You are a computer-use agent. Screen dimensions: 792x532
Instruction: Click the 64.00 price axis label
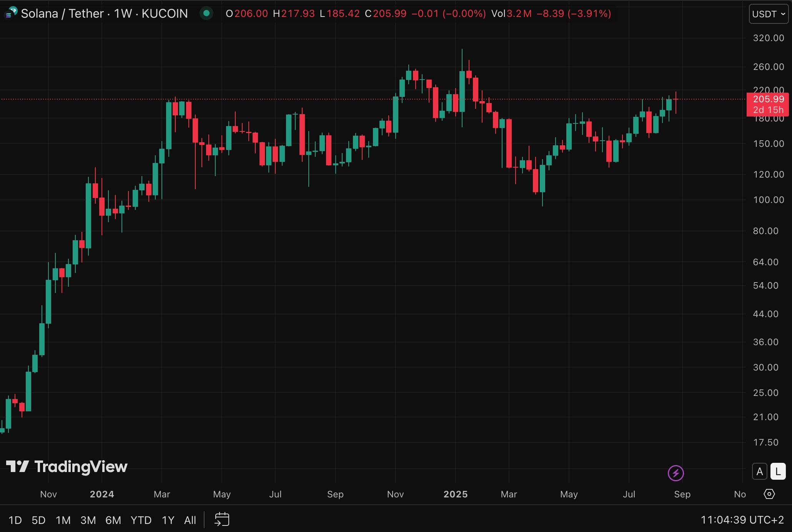pos(765,262)
